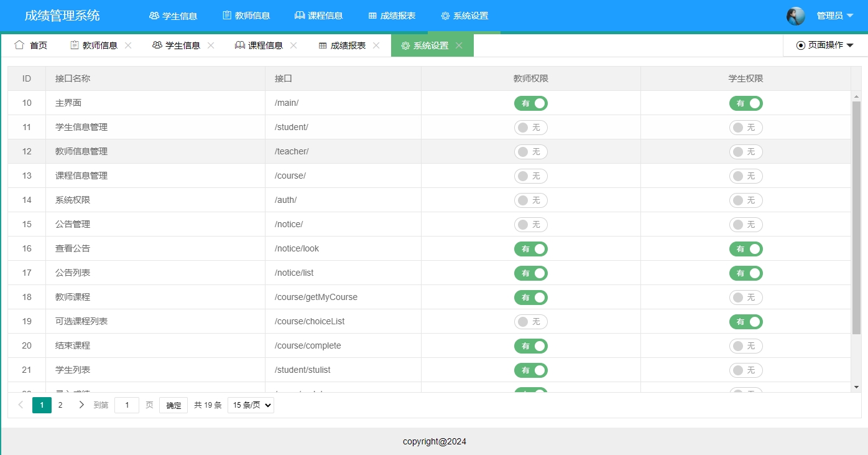Open 教师信息 in top navigation

click(246, 16)
